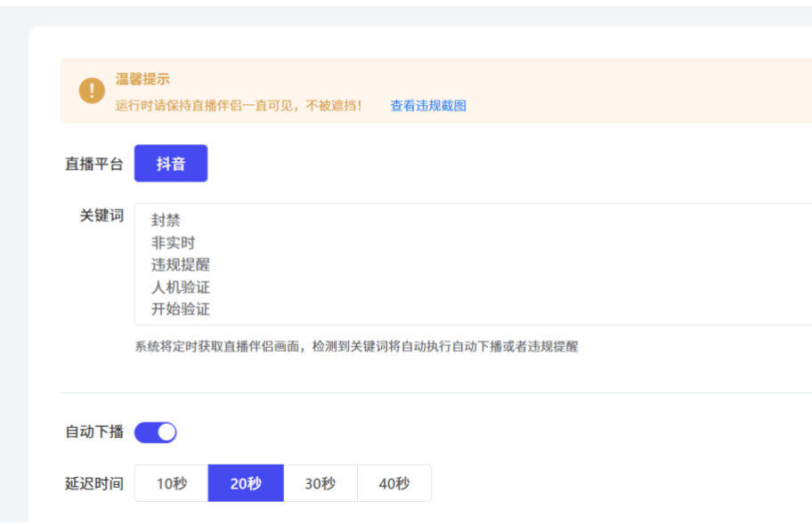Click keyword 非实时 in the list
The width and height of the screenshot is (812, 525).
coord(173,243)
